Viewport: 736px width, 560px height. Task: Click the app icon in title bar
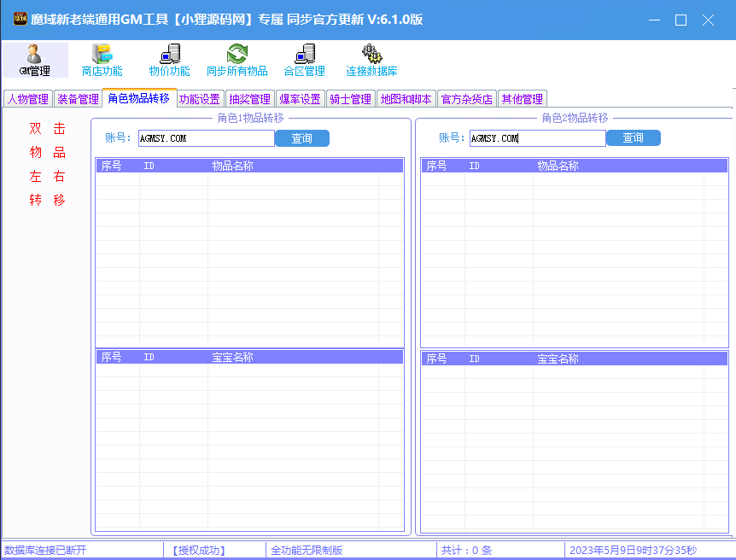click(20, 20)
